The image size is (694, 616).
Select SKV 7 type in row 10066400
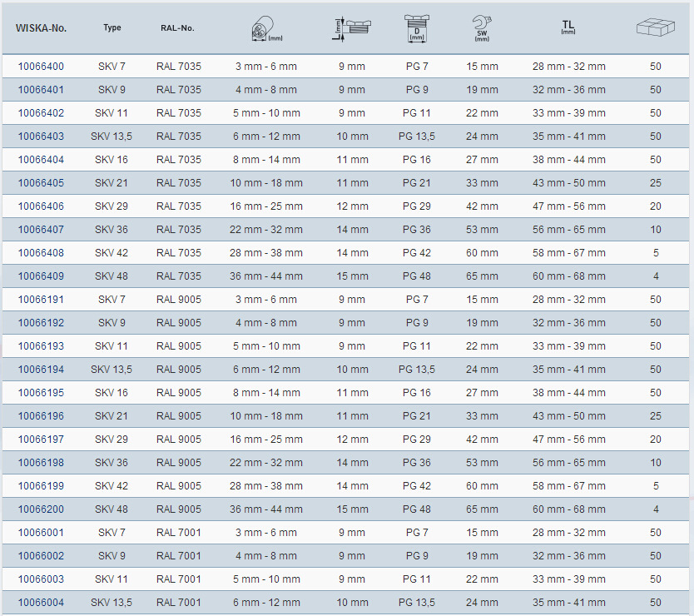coord(112,67)
